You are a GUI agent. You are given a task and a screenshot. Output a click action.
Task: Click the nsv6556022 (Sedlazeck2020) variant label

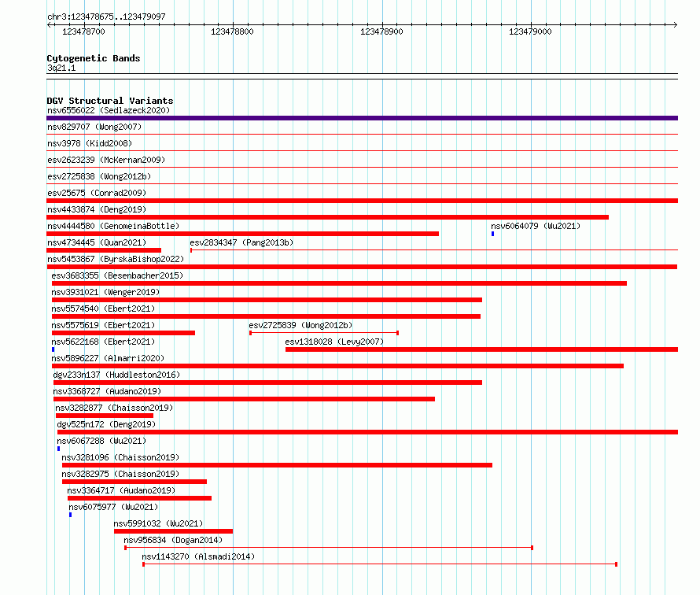[109, 110]
